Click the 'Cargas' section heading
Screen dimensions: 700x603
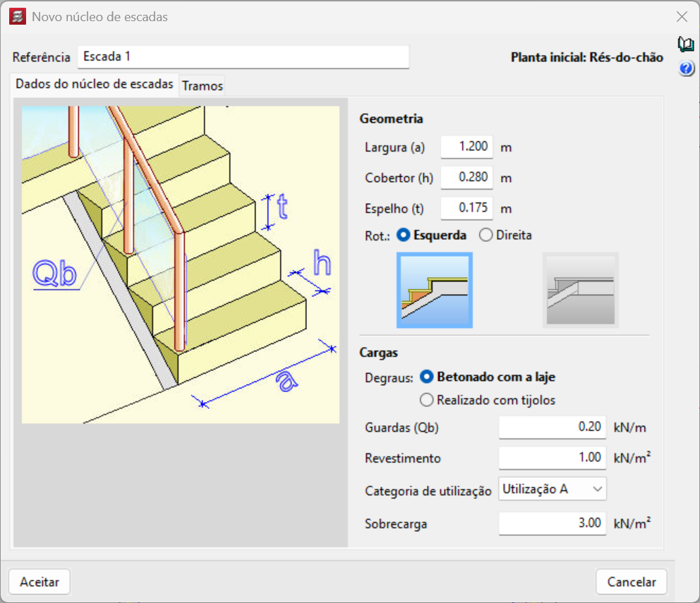[x=378, y=353]
